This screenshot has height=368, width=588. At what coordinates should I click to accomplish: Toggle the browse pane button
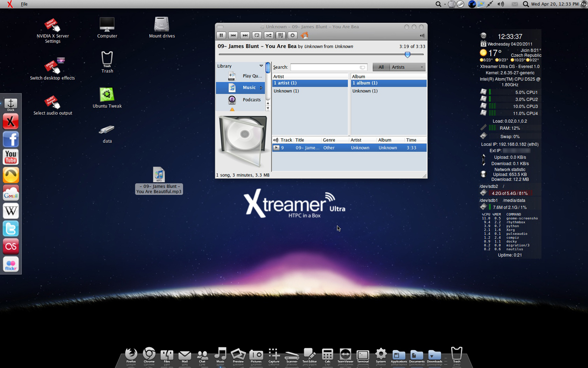(281, 35)
